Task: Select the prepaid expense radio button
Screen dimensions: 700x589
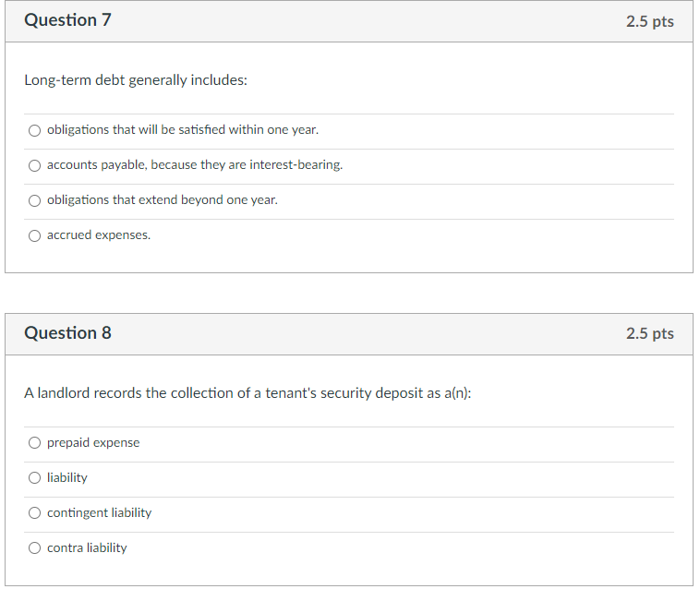Action: pyautogui.click(x=34, y=442)
